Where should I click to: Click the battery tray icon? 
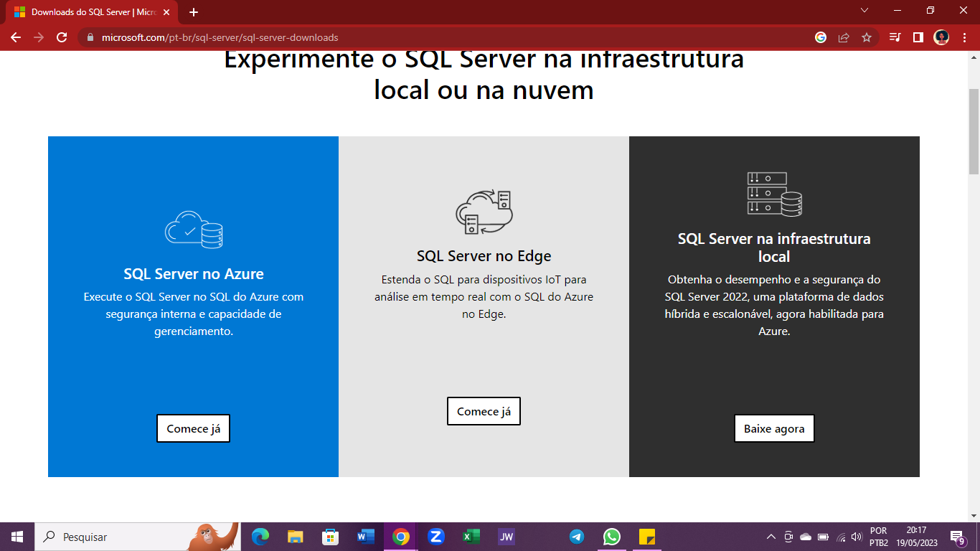click(x=823, y=537)
